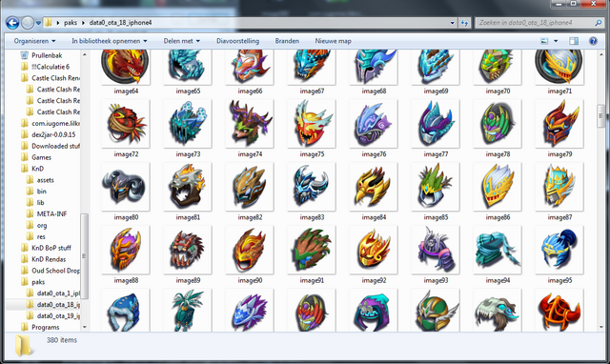Viewport: 610px width, 364px height.
Task: Select the image78 green purple helmet thumbnail
Action: coord(498,124)
